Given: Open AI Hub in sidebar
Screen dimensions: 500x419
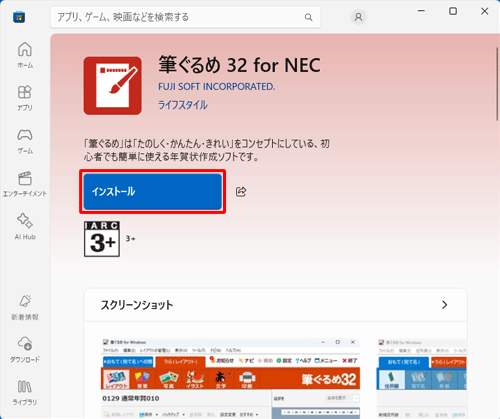Looking at the screenshot, I should [x=25, y=227].
